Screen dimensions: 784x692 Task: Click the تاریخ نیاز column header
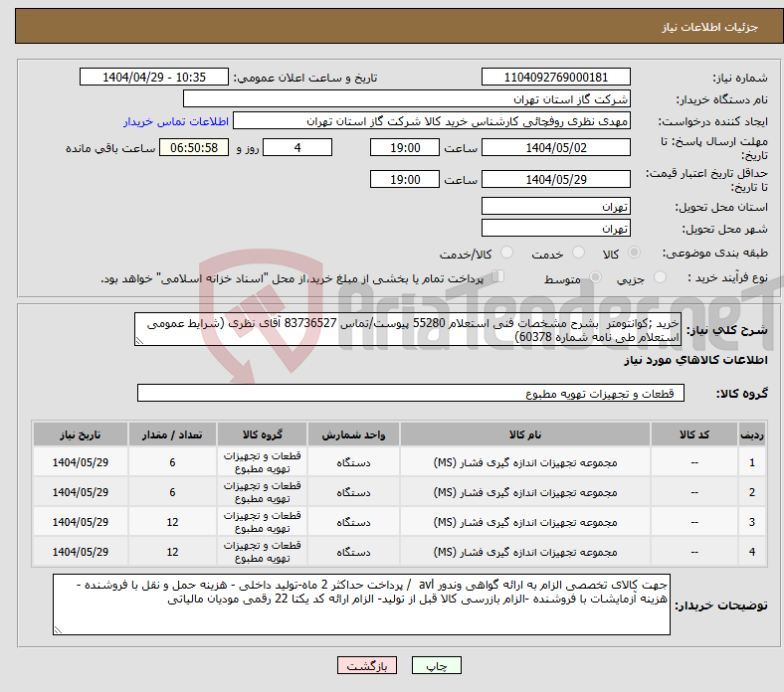click(81, 434)
